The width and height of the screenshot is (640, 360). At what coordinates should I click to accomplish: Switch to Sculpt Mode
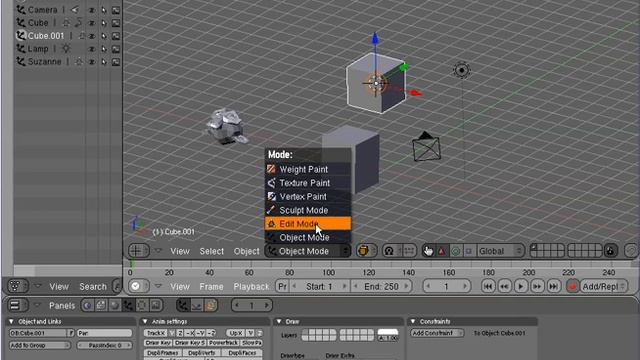[308, 210]
